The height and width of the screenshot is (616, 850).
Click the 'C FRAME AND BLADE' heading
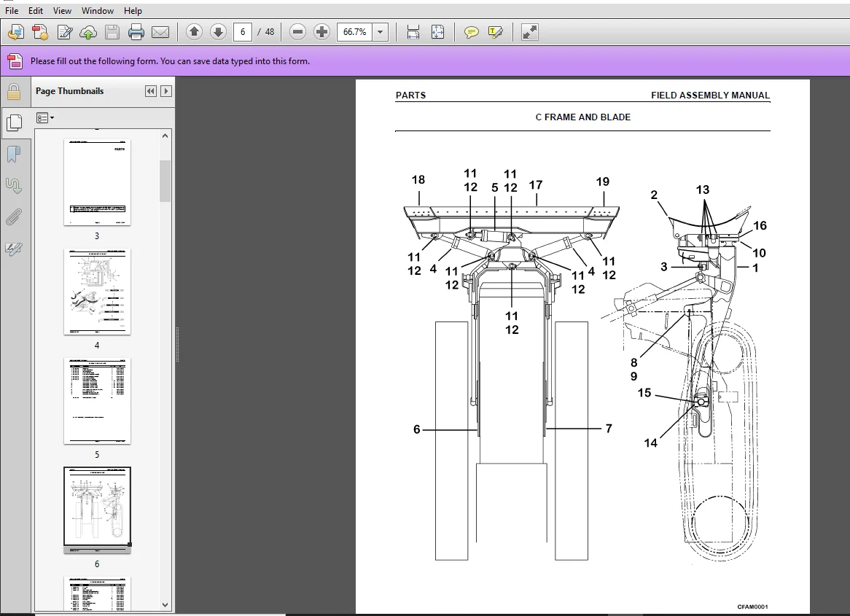point(582,117)
